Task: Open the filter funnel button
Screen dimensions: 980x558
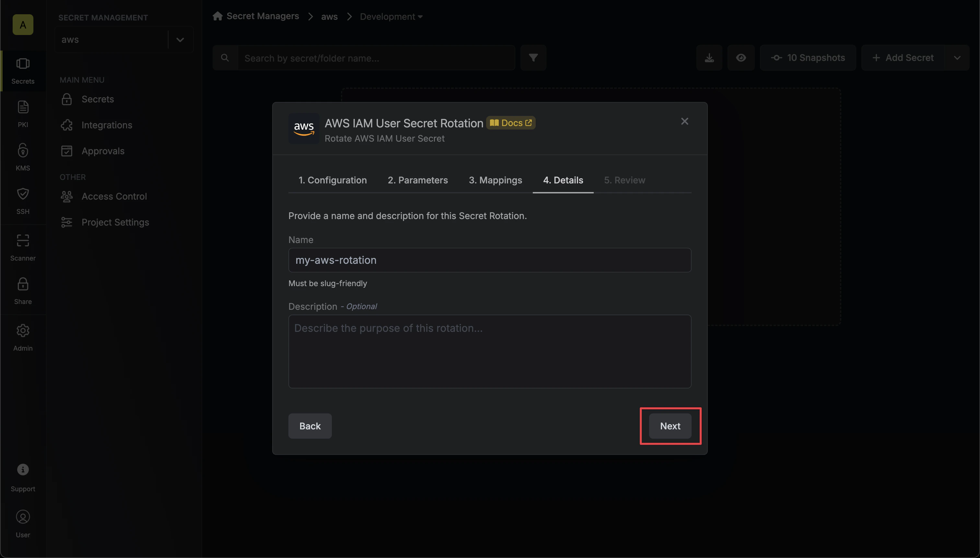Action: coord(533,58)
